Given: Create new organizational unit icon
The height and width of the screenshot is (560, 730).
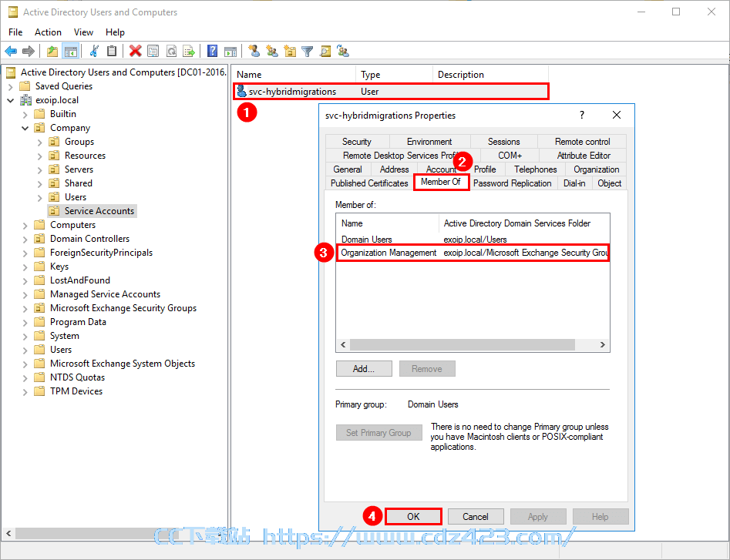Looking at the screenshot, I should [x=290, y=51].
